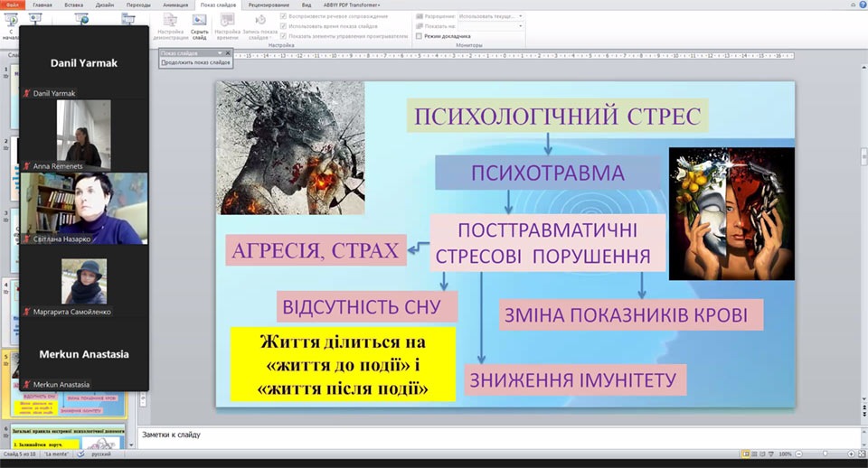Open the Переходы tab
The image size is (868, 468).
point(138,5)
